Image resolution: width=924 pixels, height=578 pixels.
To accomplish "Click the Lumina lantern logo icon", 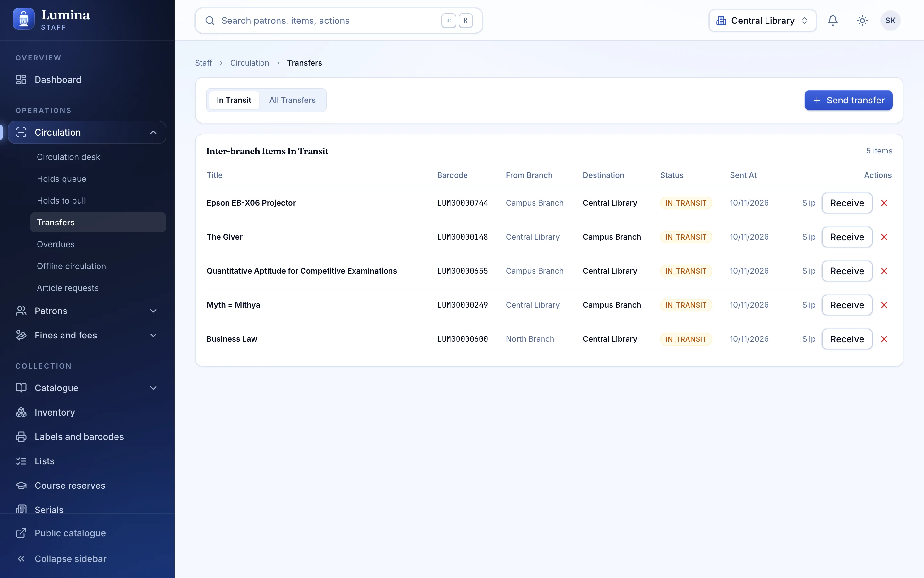I will click(x=24, y=19).
